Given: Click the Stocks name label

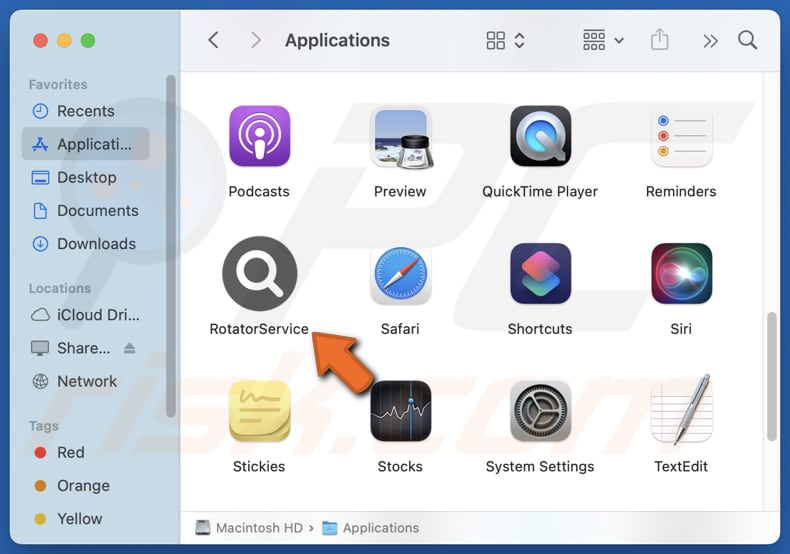Looking at the screenshot, I should [x=400, y=466].
